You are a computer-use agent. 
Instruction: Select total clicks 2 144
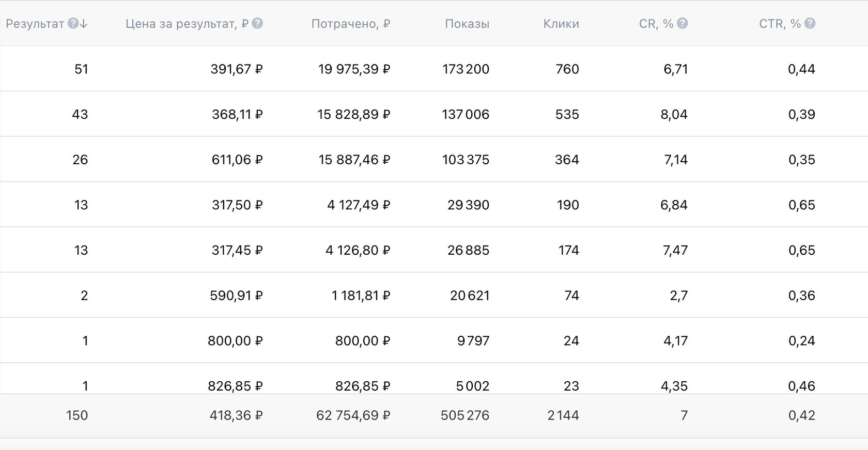[563, 415]
